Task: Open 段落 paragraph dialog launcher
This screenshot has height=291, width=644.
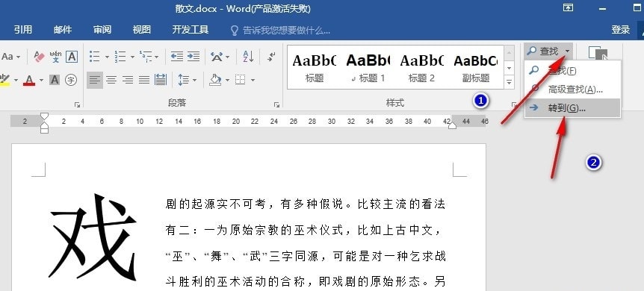Action: click(277, 104)
